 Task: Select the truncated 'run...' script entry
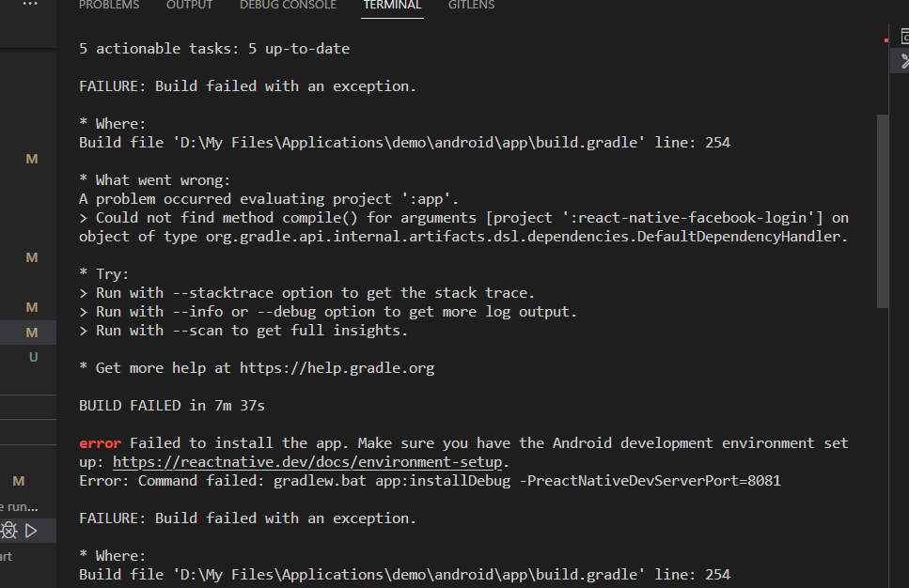20,507
